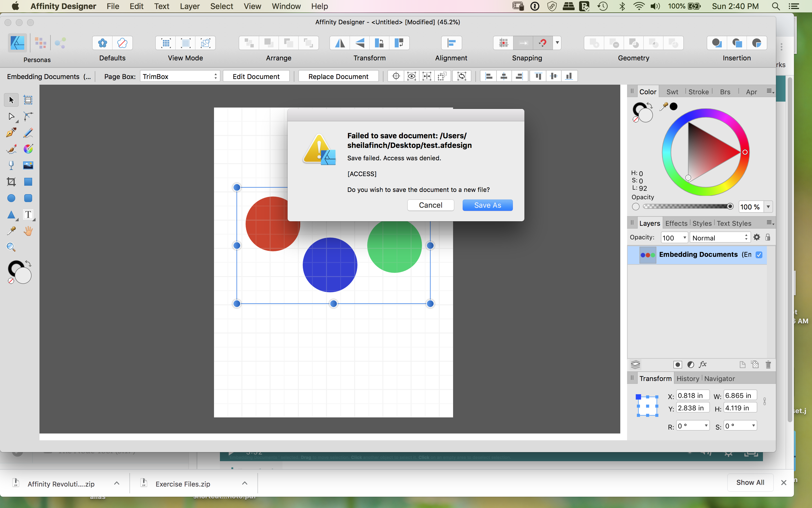Click the Alignment toolbar icon

(x=451, y=43)
